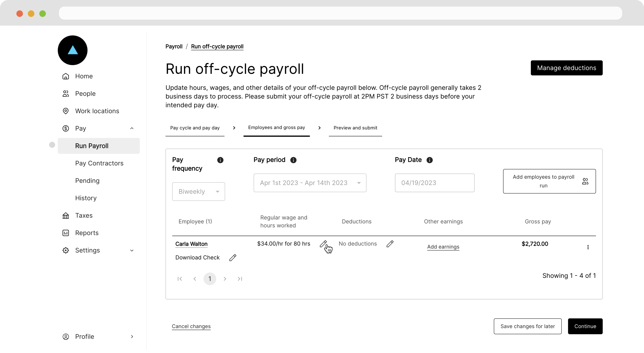Viewport: 644px width, 353px height.
Task: Click the Regular wage and hours worked header
Action: pyautogui.click(x=284, y=222)
